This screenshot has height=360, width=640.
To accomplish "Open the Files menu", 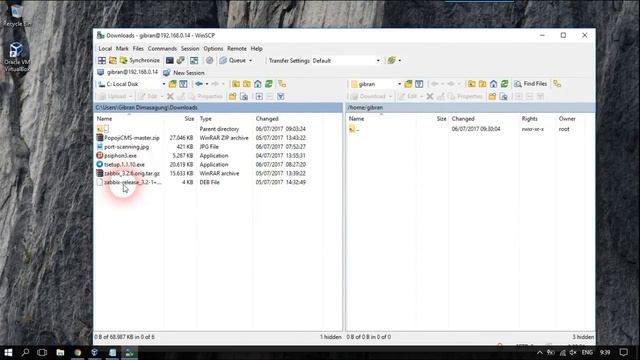I will coord(138,49).
